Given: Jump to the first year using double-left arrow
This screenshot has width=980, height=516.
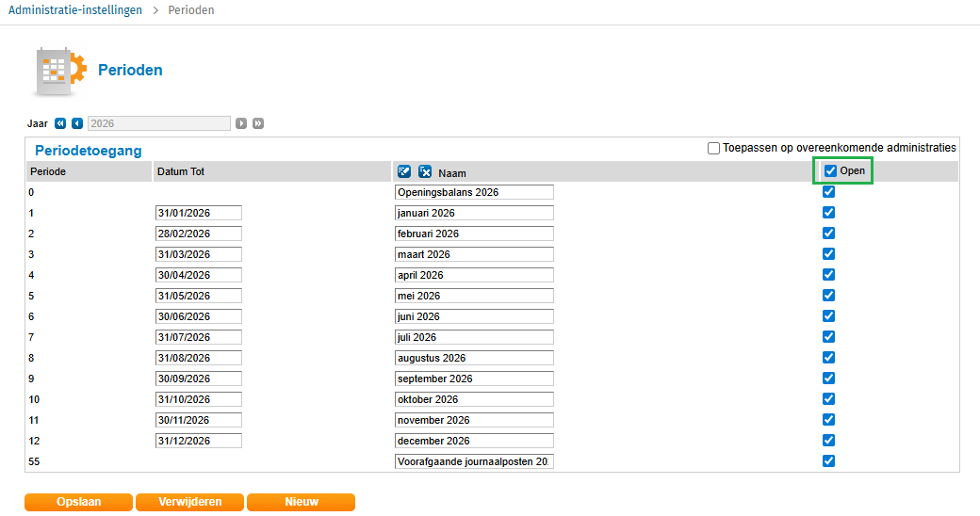Looking at the screenshot, I should coord(60,123).
